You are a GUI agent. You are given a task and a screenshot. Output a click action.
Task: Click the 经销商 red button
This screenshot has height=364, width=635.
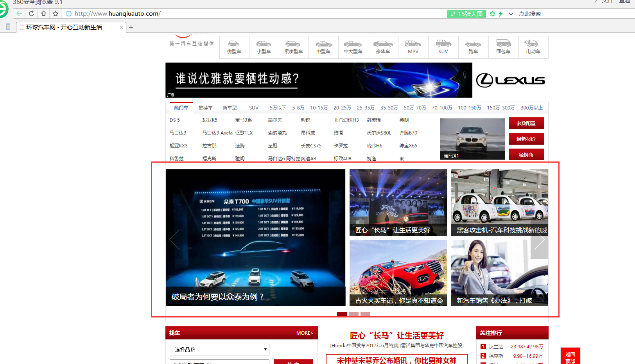526,154
